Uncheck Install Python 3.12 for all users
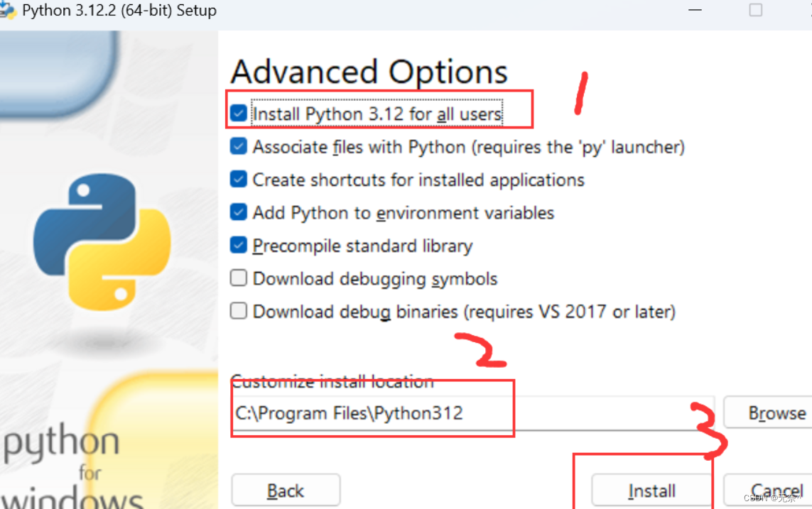812x509 pixels. (x=238, y=114)
